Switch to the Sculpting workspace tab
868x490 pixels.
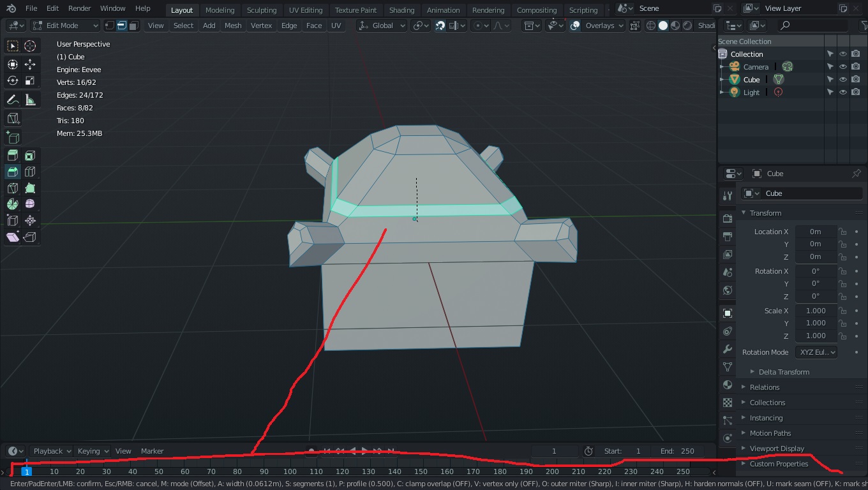tap(262, 10)
